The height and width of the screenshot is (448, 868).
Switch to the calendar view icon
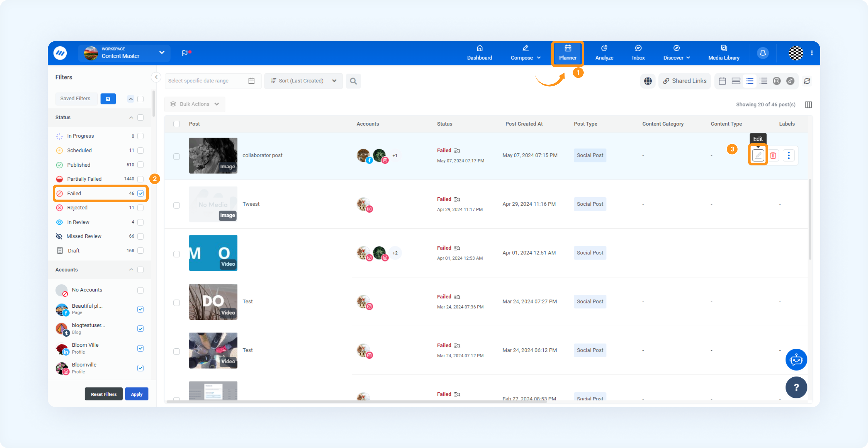(x=722, y=81)
